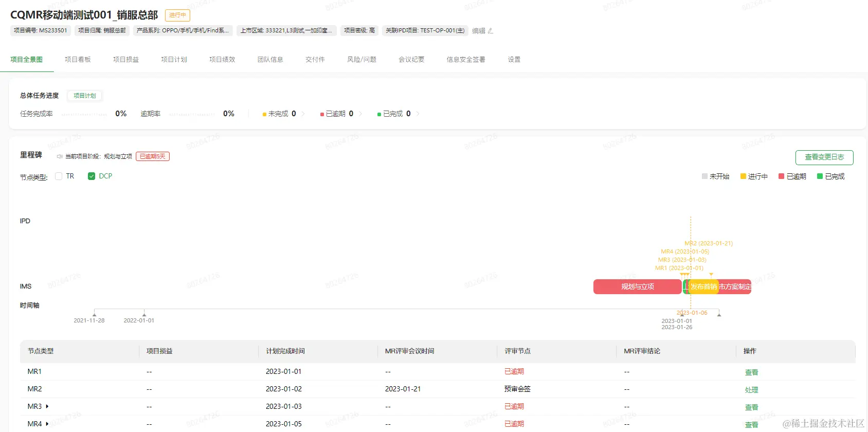Click the yellow 进行中 legend swatch

point(743,176)
